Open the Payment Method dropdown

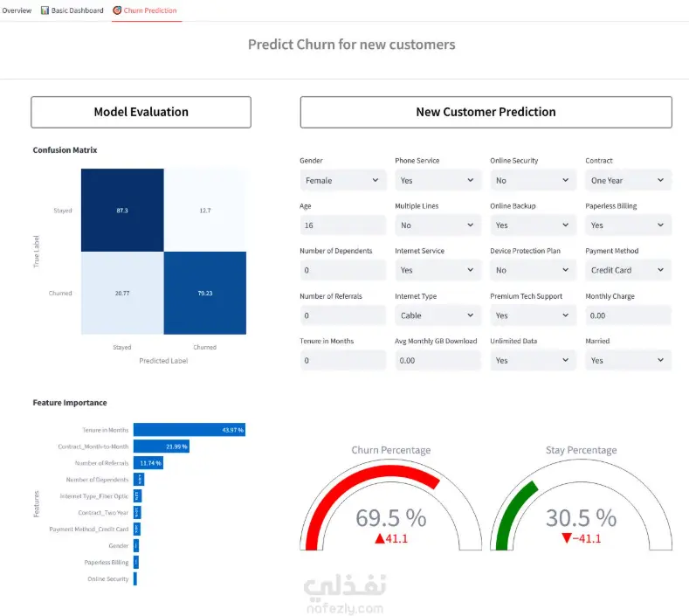click(x=628, y=270)
